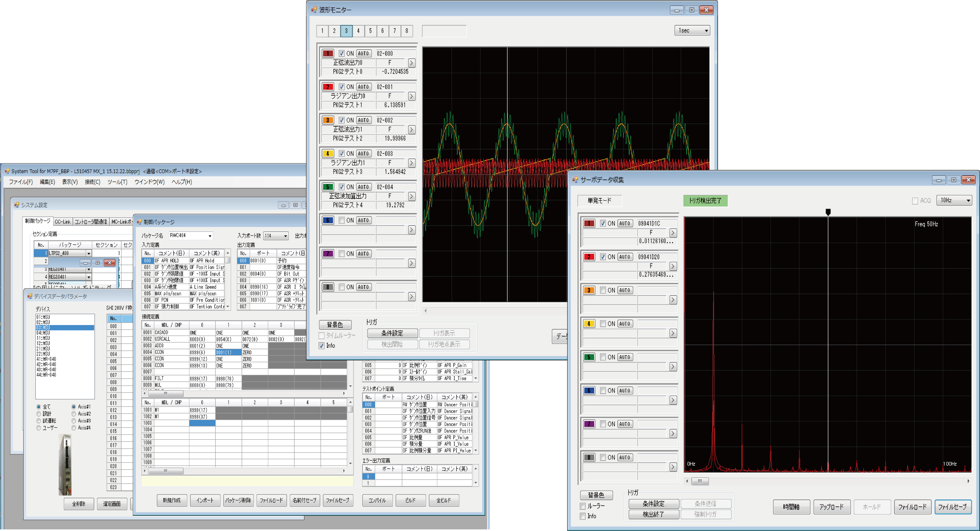980x531 pixels.
Task: Uncheck ON checkbox for waveform channel 4
Action: [342, 153]
